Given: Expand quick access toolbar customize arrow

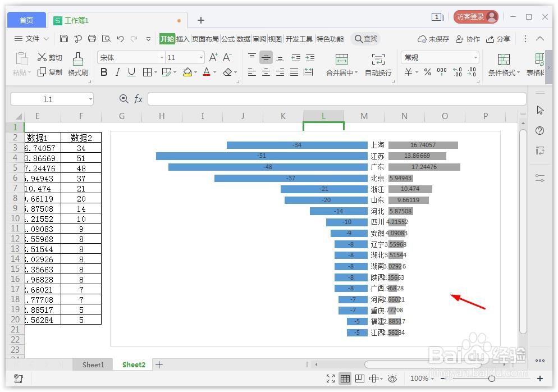Looking at the screenshot, I should pos(148,39).
